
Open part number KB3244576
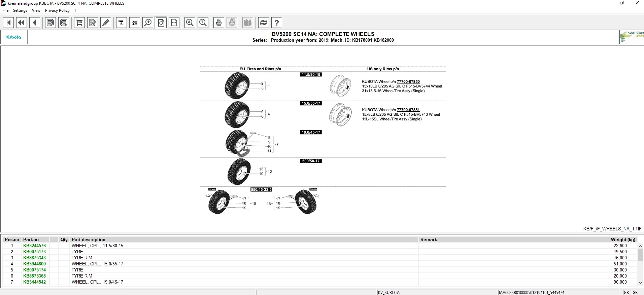34,246
